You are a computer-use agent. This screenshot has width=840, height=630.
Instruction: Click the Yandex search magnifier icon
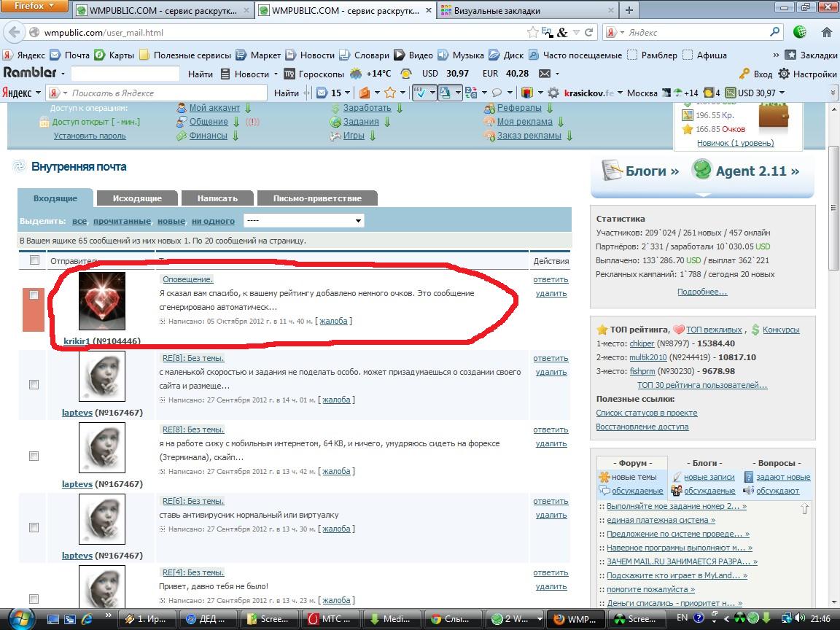774,32
